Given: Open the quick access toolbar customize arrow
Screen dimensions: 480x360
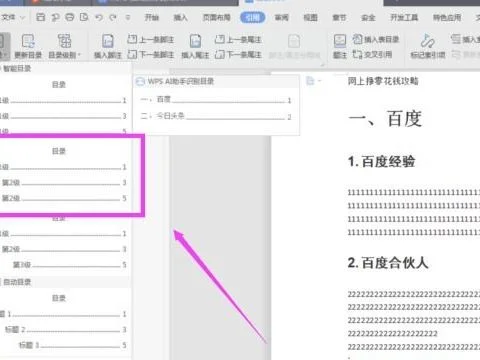Looking at the screenshot, I should point(128,17).
